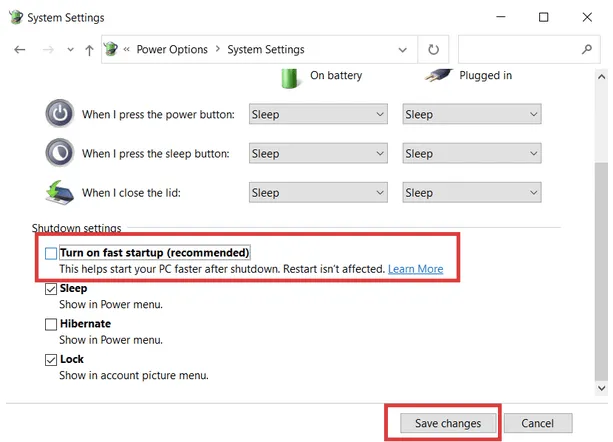Click the search magnifier icon
Viewport: 613px width, 442px height.
[587, 49]
